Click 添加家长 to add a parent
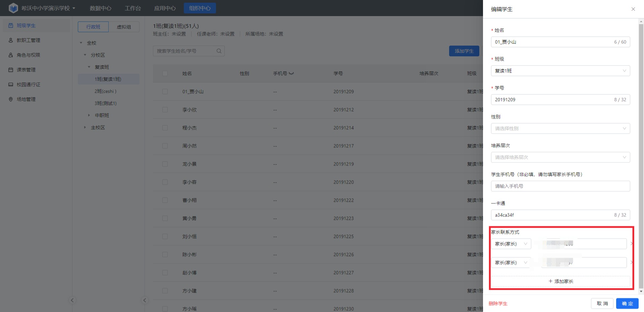644x312 pixels. pyautogui.click(x=560, y=281)
